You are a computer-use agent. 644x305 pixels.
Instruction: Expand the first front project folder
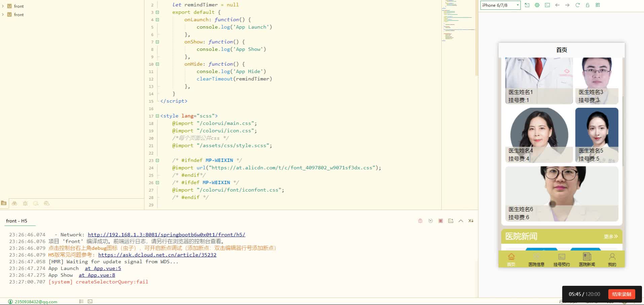pos(3,6)
